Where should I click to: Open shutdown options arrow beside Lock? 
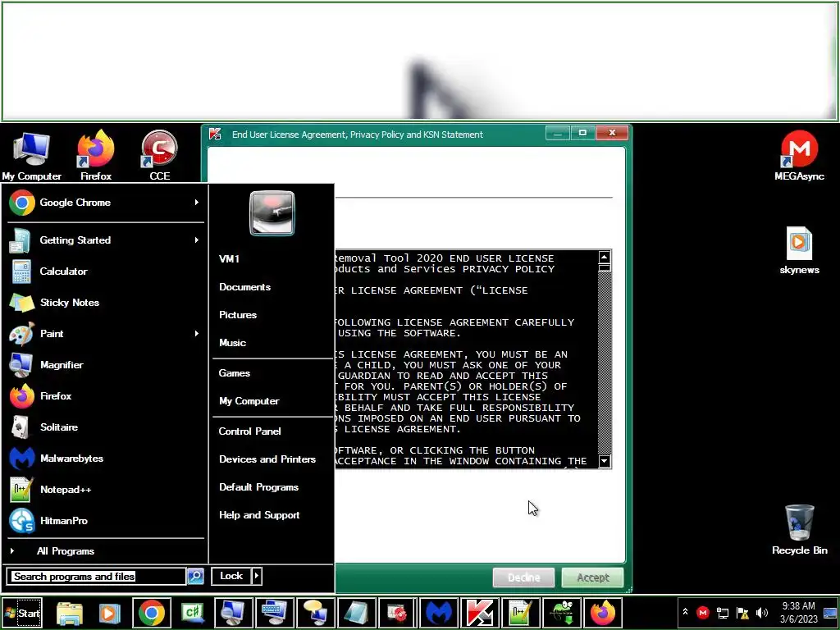(257, 576)
